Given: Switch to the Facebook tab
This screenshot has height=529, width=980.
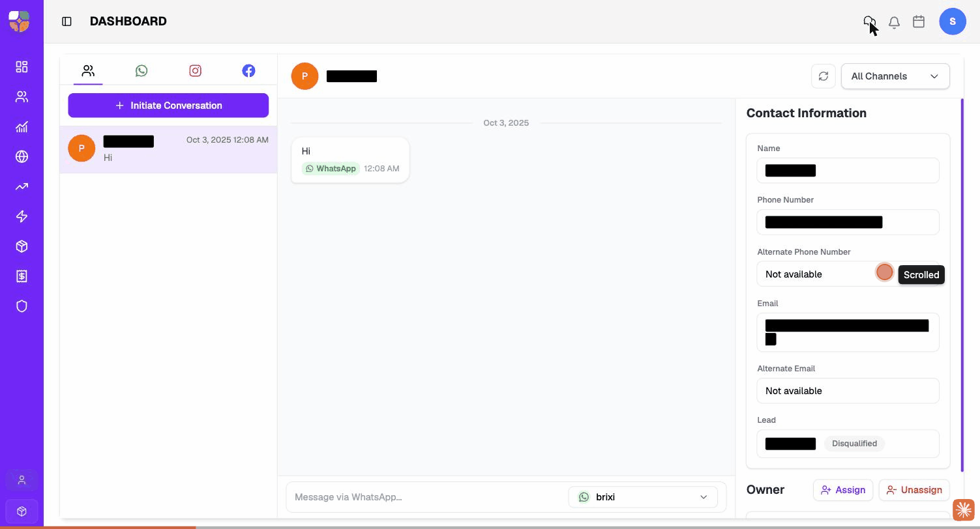Looking at the screenshot, I should [248, 71].
